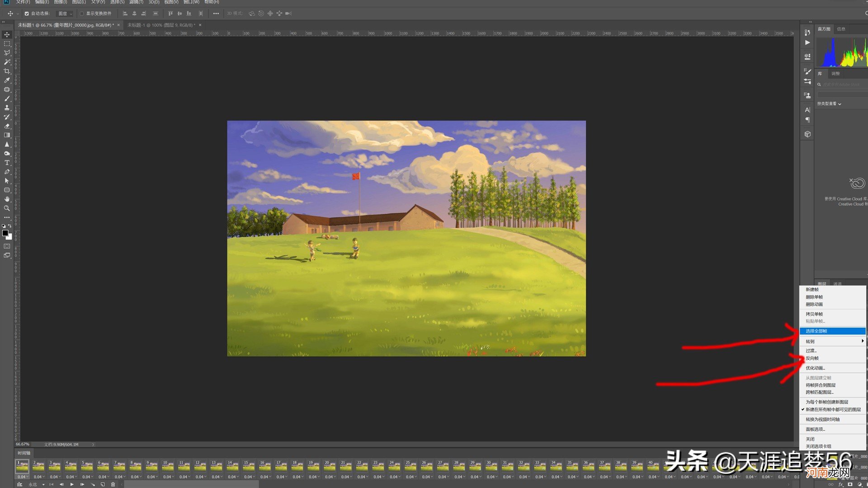Select the Move tool in the left toolbar
The width and height of the screenshot is (868, 488).
(7, 34)
